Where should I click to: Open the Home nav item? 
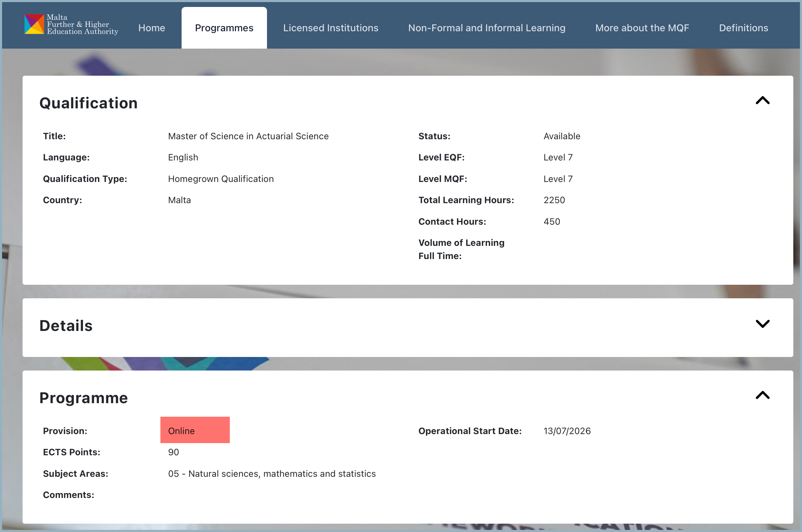click(152, 28)
